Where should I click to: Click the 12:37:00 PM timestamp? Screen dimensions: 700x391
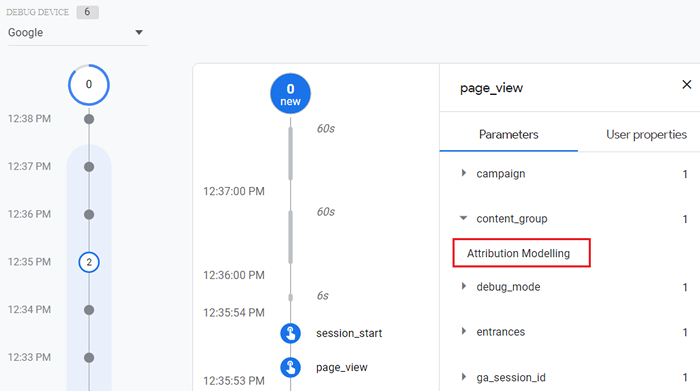tap(234, 191)
